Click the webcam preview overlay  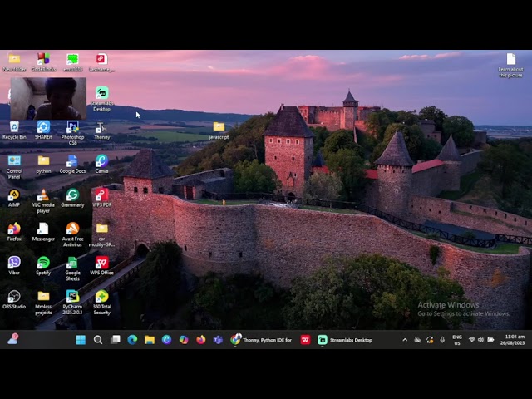coord(48,98)
